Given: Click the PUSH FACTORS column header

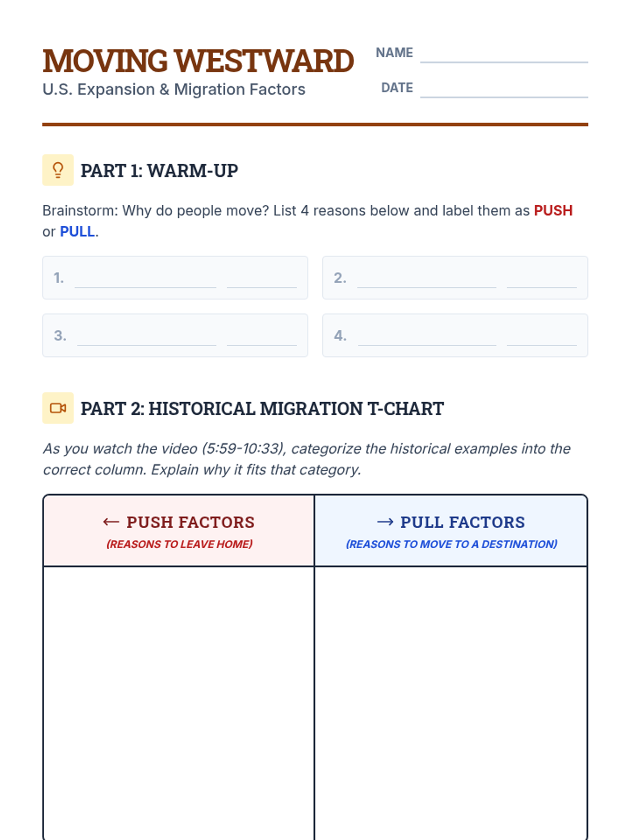Looking at the screenshot, I should pos(178,531).
